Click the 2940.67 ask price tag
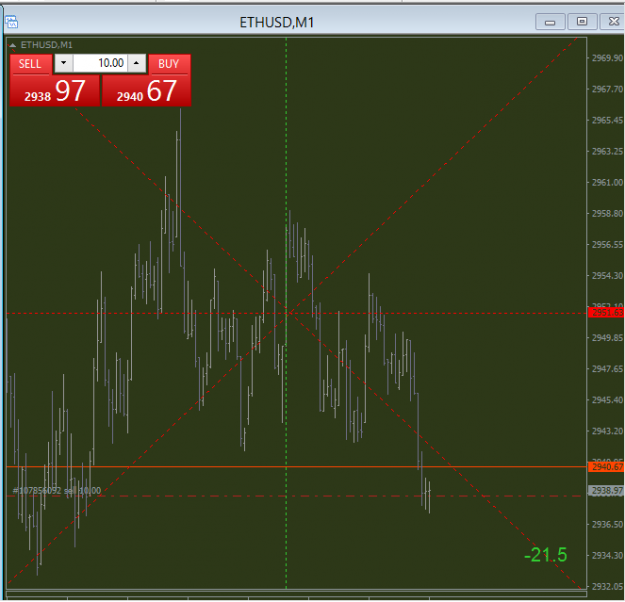625x602 pixels. coord(606,466)
